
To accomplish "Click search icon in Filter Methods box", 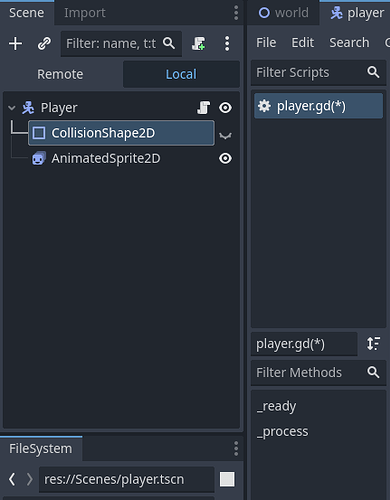I will pos(373,372).
